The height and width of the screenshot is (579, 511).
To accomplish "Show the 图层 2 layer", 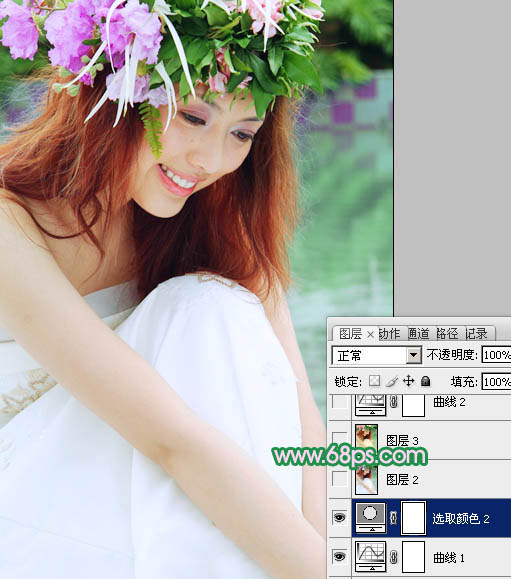I will click(x=339, y=479).
